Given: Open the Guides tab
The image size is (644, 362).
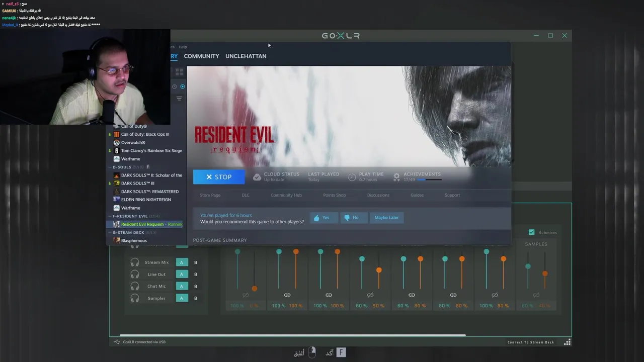Looking at the screenshot, I should [x=417, y=195].
